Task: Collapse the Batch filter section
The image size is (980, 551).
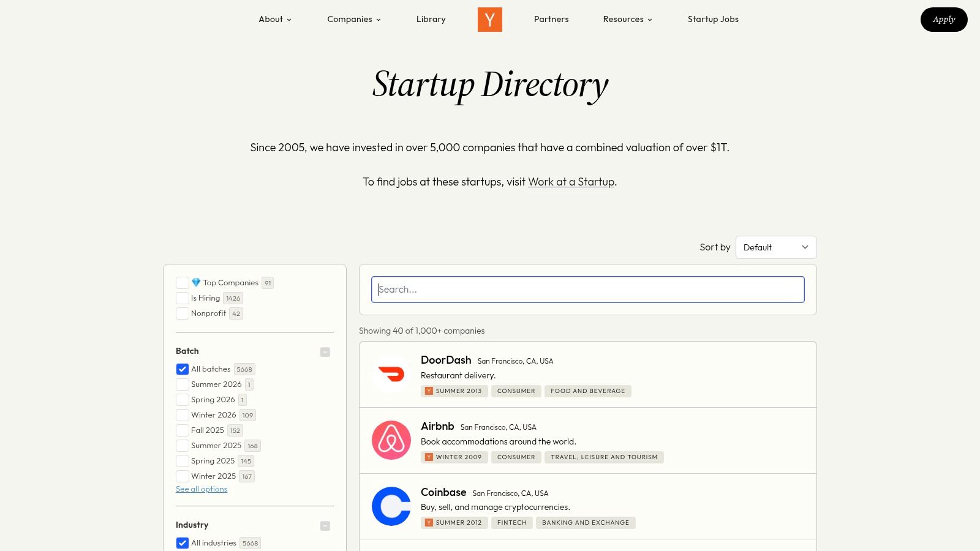Action: pyautogui.click(x=325, y=352)
